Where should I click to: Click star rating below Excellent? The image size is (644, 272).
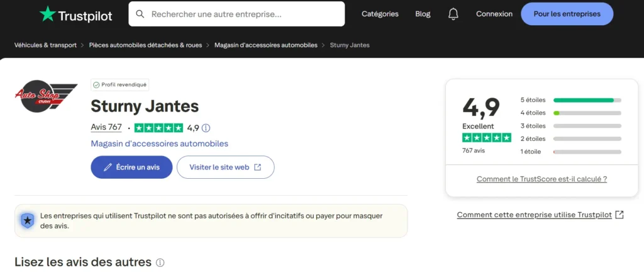[487, 138]
